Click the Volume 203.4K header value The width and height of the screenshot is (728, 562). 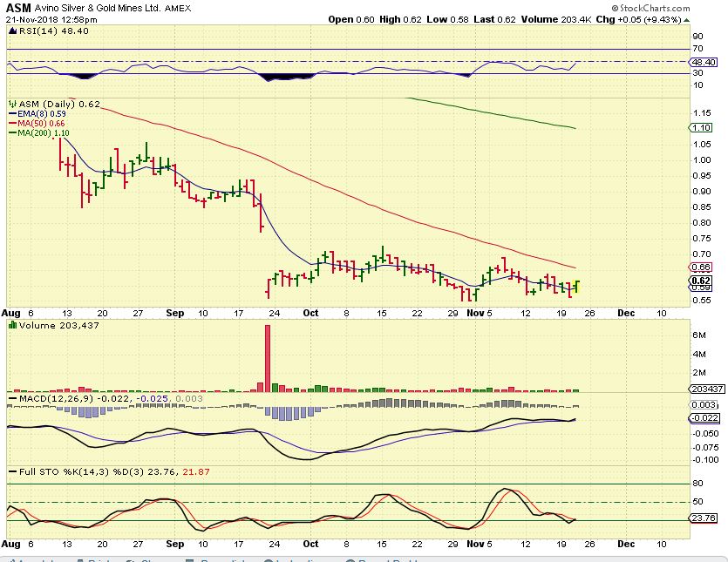556,19
